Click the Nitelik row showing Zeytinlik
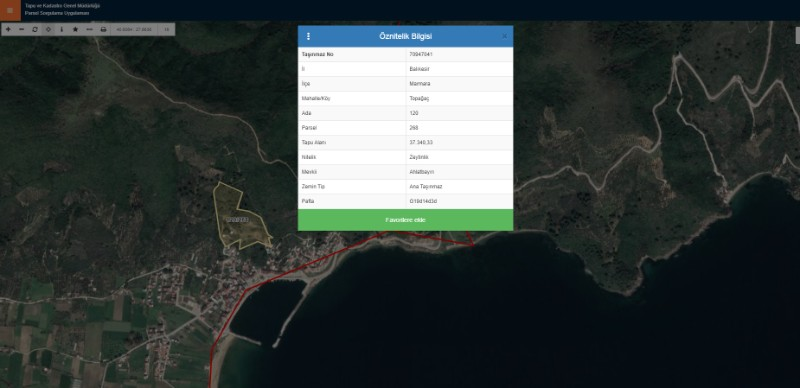800x388 pixels. pos(406,157)
